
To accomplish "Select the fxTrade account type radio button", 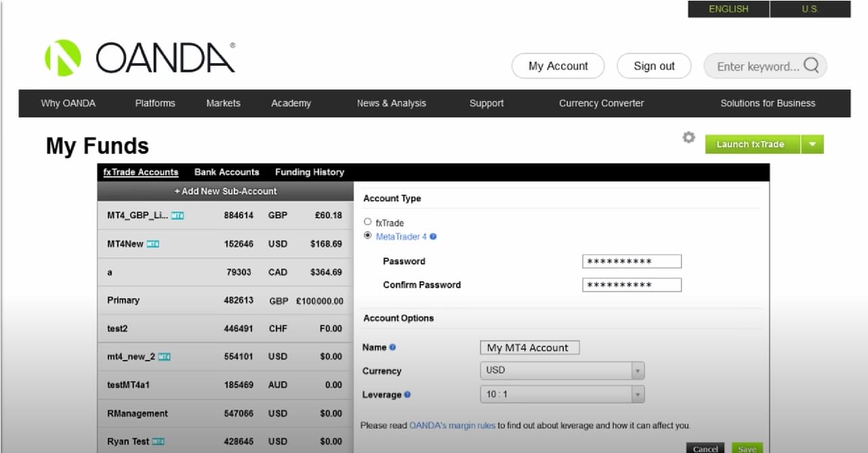I will pyautogui.click(x=367, y=221).
